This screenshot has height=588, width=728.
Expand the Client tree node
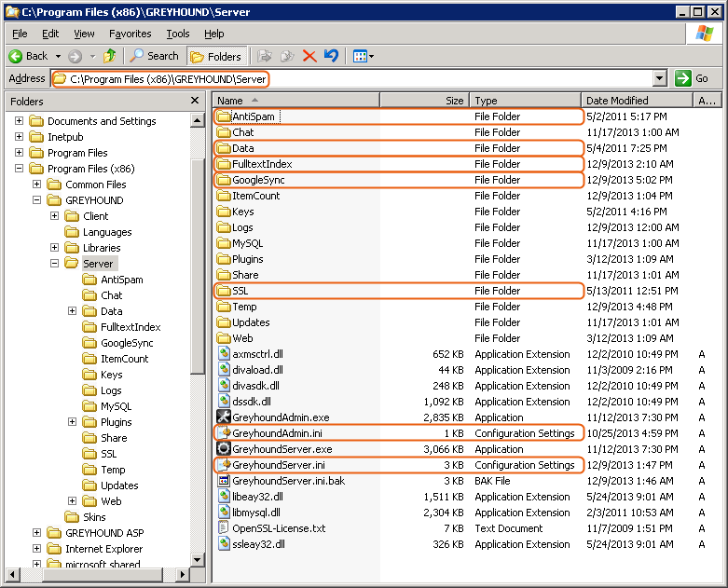[54, 216]
